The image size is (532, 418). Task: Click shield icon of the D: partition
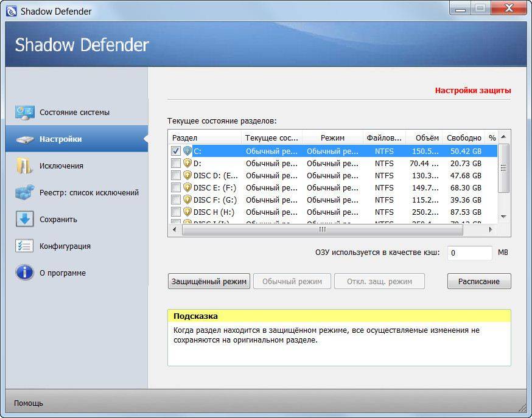[187, 163]
